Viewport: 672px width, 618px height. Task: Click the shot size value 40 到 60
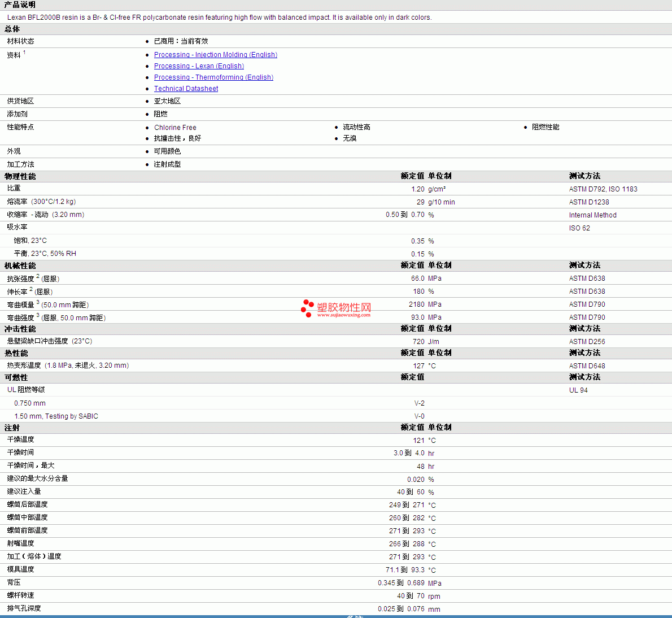point(411,492)
